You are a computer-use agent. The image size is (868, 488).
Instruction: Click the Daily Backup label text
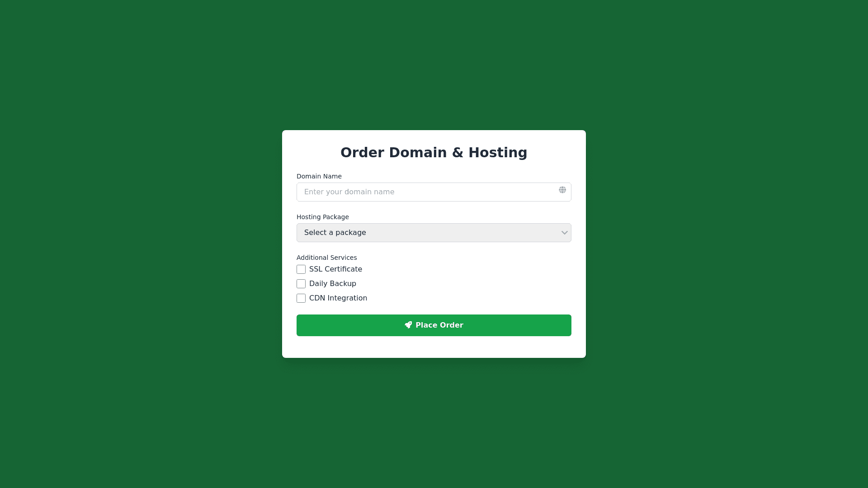click(333, 284)
